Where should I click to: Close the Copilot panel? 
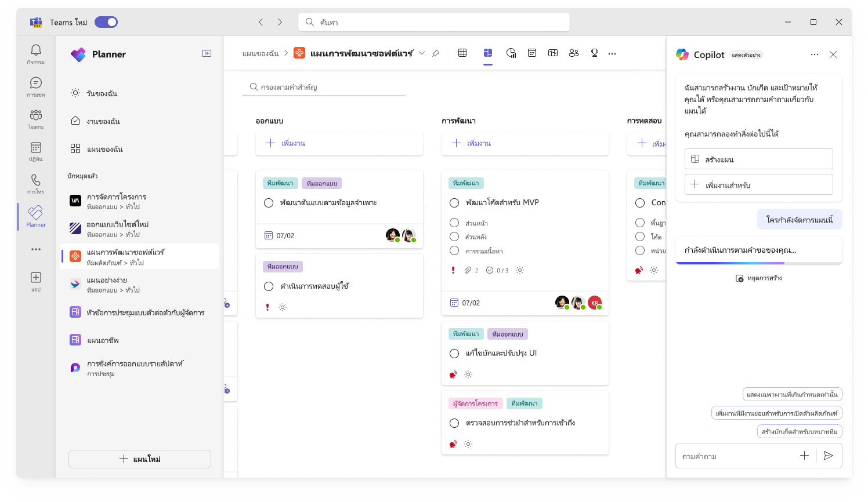[x=833, y=54]
